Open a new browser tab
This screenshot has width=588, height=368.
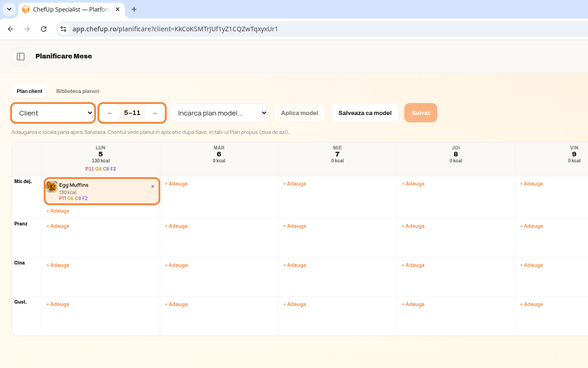click(x=134, y=9)
